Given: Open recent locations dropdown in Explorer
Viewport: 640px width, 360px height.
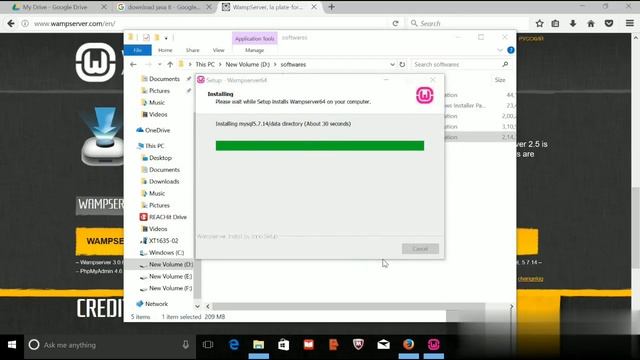Looking at the screenshot, I should (x=159, y=64).
